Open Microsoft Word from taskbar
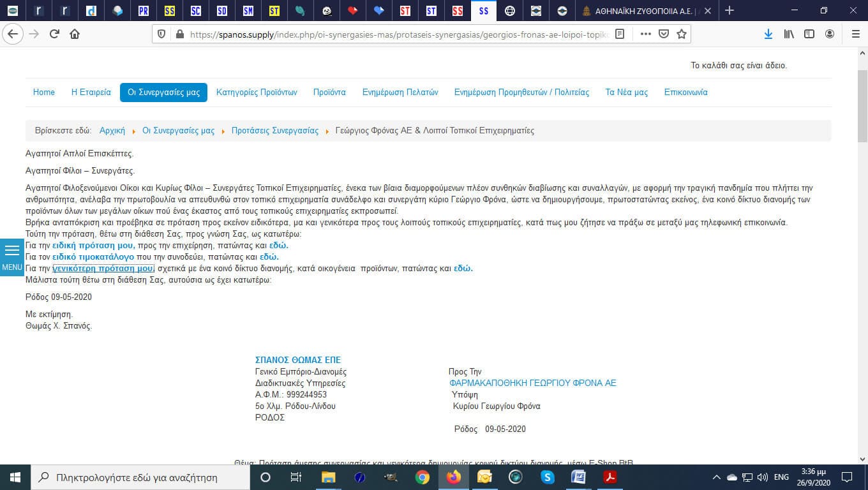This screenshot has width=868, height=490. click(579, 477)
